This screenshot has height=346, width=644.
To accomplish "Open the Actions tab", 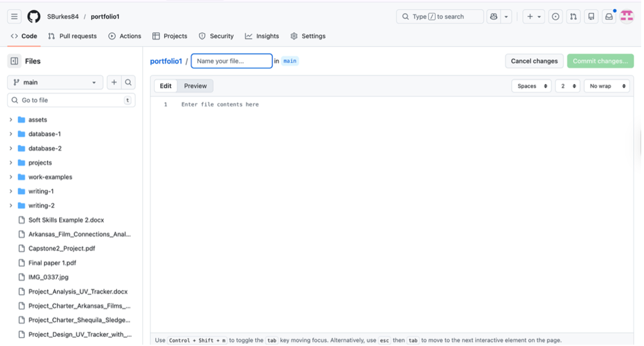I will (x=125, y=36).
